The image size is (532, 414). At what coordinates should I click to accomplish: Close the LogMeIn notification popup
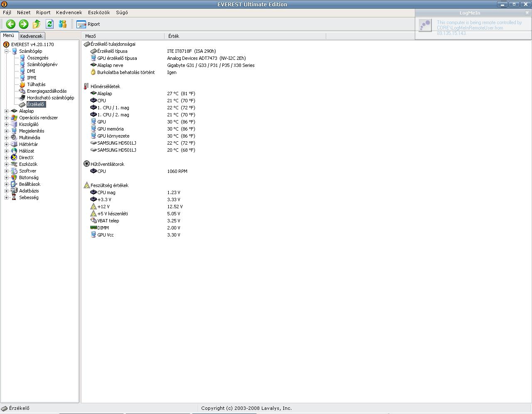[527, 13]
